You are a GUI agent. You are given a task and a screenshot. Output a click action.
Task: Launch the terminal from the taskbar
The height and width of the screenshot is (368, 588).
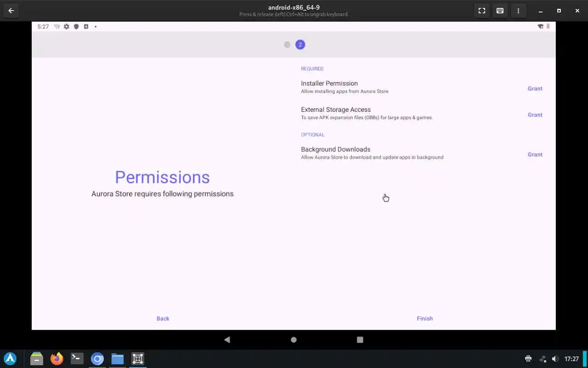[77, 359]
